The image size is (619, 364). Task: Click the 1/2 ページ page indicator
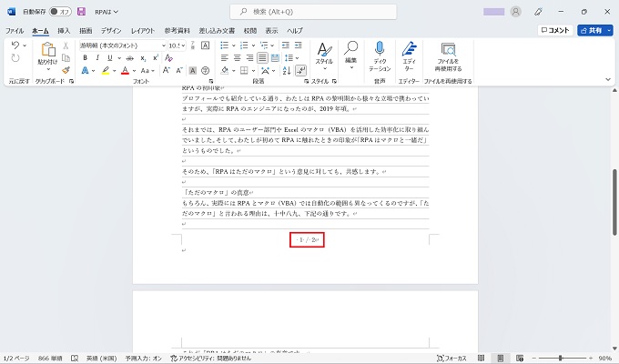point(16,358)
